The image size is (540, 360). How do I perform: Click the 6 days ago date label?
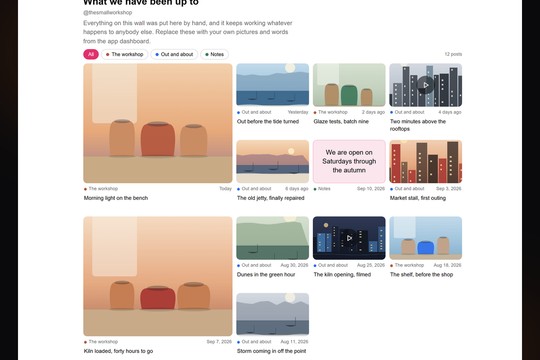[x=297, y=189]
